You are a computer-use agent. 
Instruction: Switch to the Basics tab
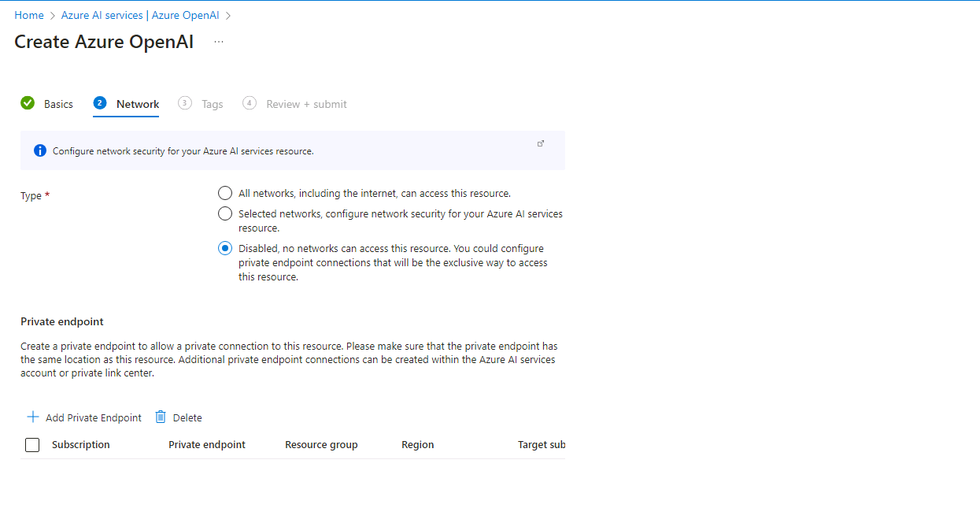(58, 104)
